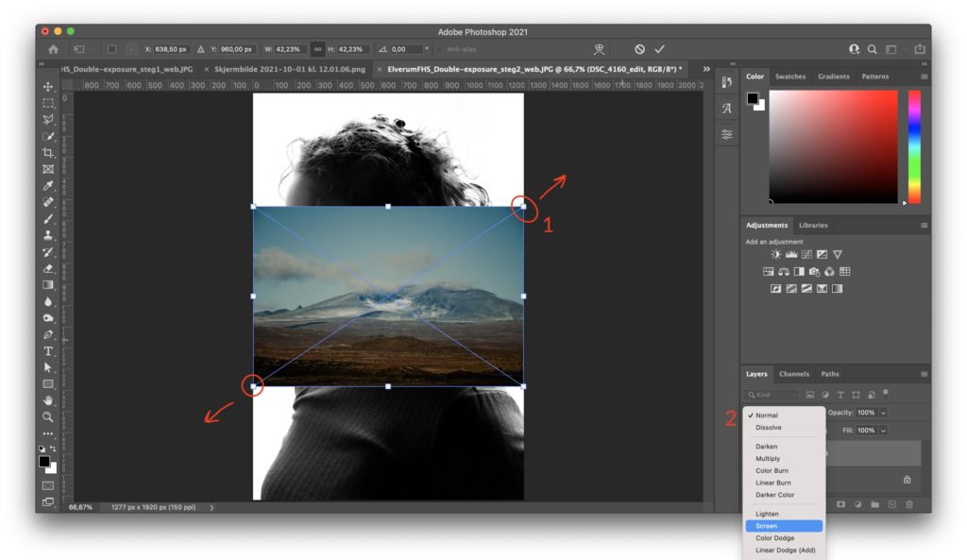Image resolution: width=967 pixels, height=560 pixels.
Task: Choose Darken blend mode
Action: [767, 447]
